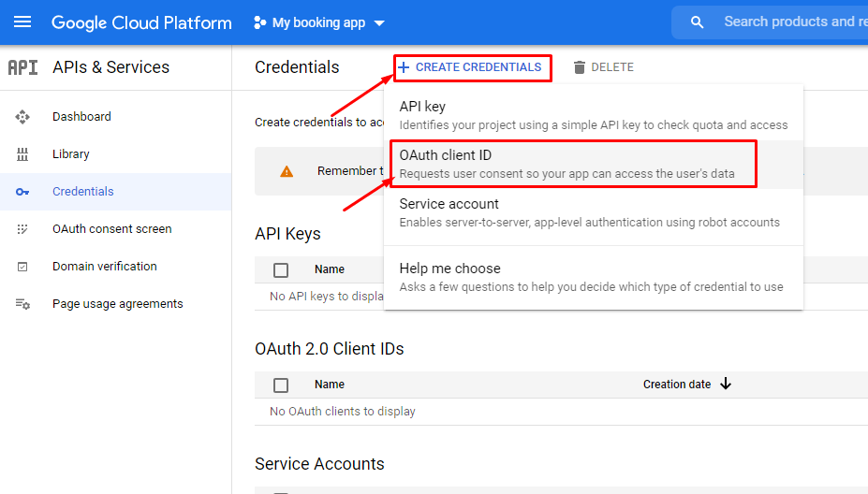Toggle the API Keys select-all checkbox
This screenshot has width=868, height=494.
pos(281,270)
